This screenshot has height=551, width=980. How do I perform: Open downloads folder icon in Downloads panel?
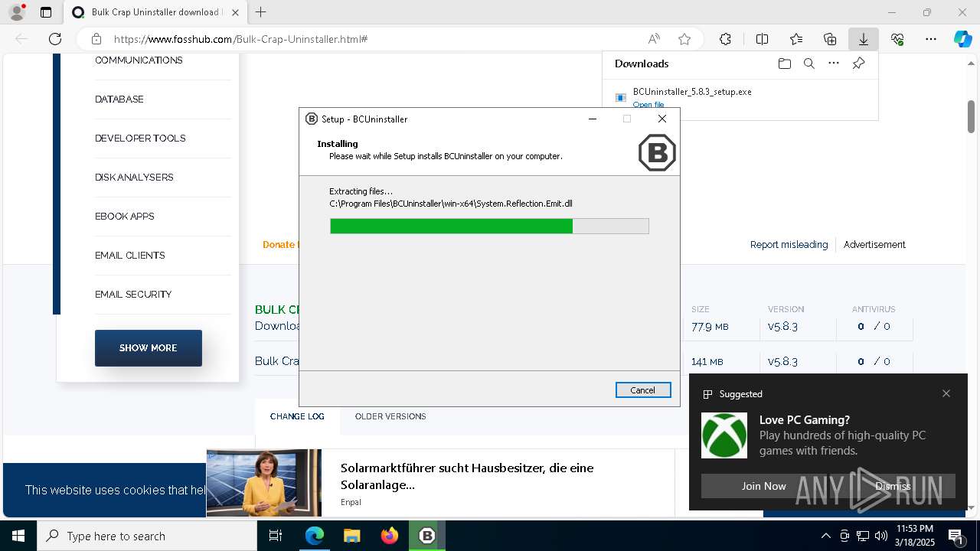tap(785, 64)
